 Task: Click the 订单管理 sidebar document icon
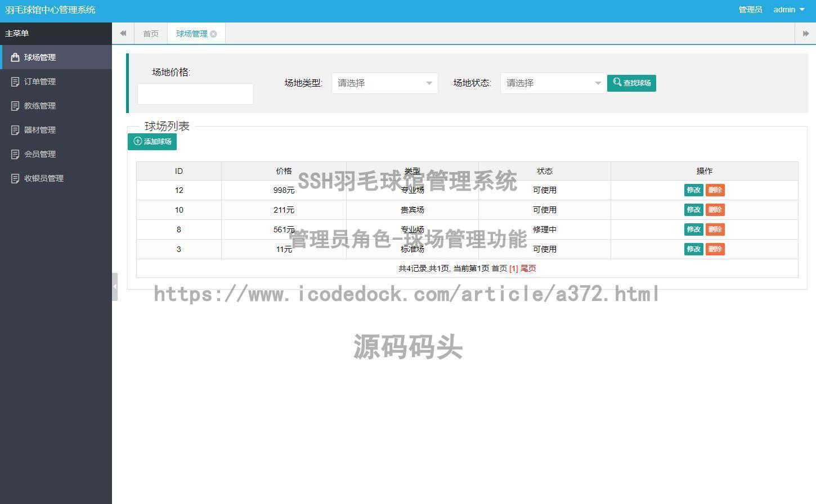(x=15, y=82)
